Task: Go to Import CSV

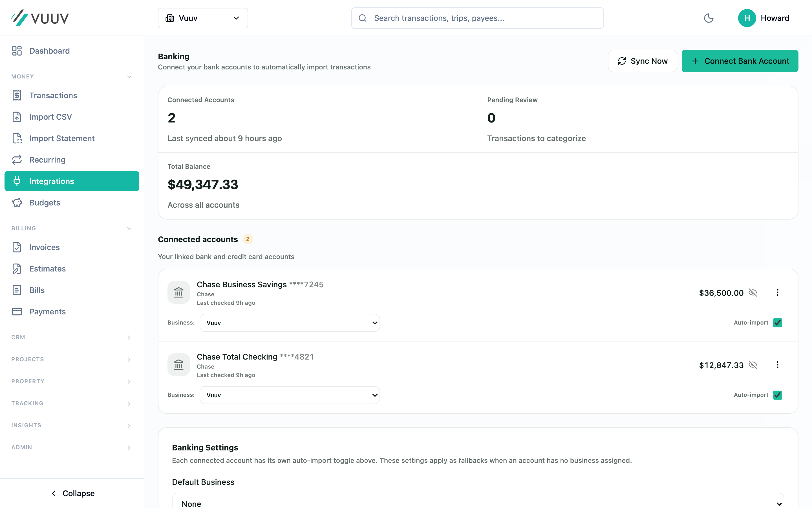Action: (72, 117)
